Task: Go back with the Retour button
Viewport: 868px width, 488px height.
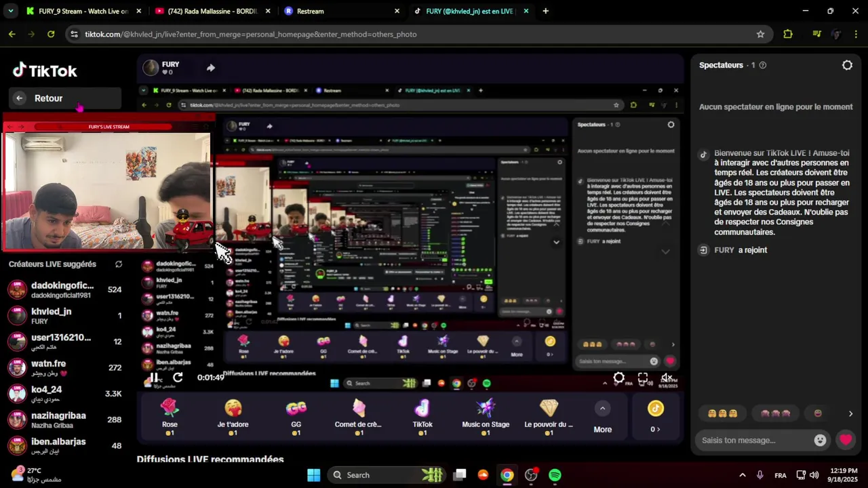Action: (65, 98)
